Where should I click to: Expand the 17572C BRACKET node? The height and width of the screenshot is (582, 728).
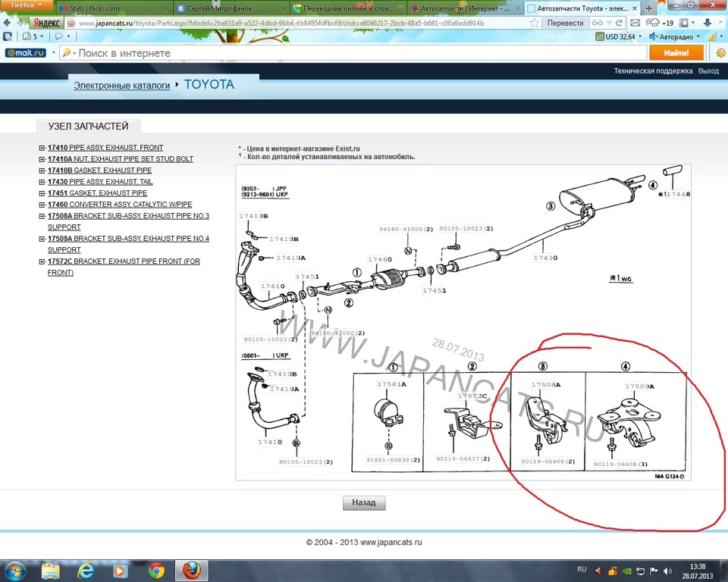click(x=42, y=261)
